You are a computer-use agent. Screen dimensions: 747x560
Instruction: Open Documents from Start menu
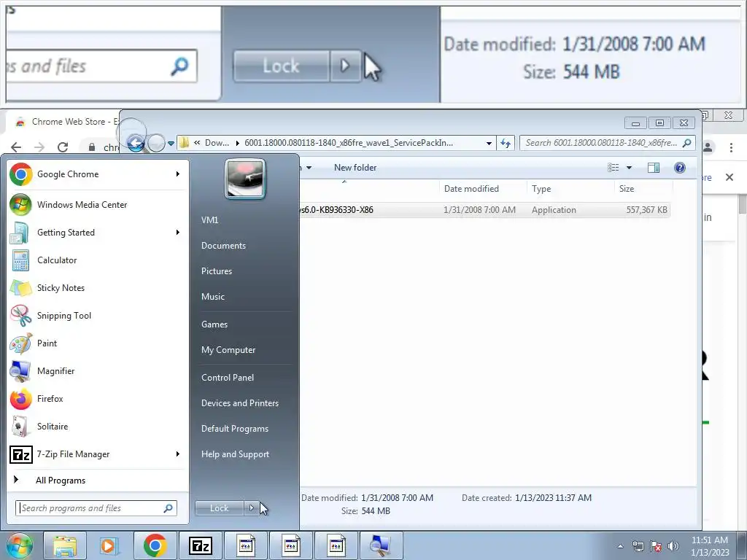pyautogui.click(x=223, y=246)
